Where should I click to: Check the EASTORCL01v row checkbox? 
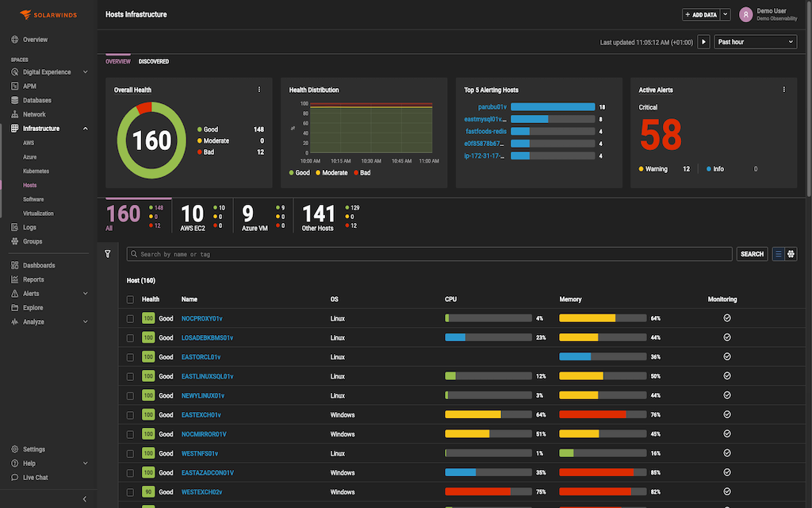pyautogui.click(x=131, y=357)
